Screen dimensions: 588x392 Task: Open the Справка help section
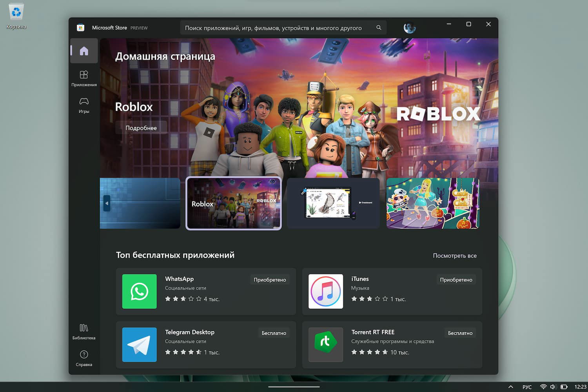[x=84, y=358]
